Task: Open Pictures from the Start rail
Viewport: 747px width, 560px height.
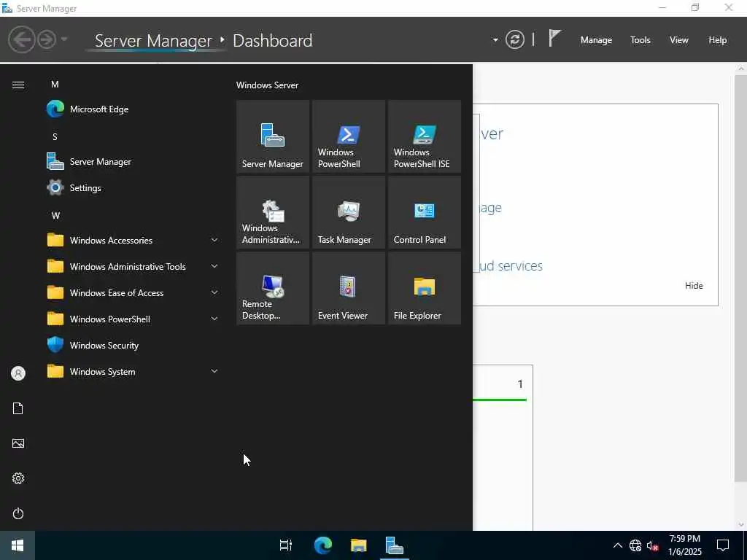Action: pos(18,443)
